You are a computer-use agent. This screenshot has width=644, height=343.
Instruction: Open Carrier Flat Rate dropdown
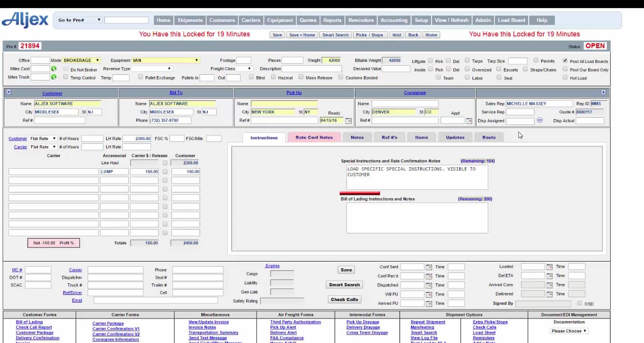pyautogui.click(x=43, y=147)
